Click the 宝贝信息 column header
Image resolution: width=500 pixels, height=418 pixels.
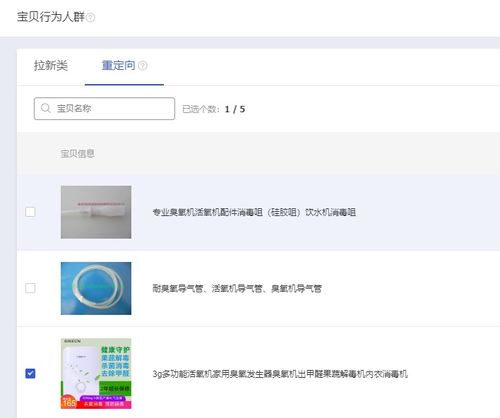click(77, 154)
